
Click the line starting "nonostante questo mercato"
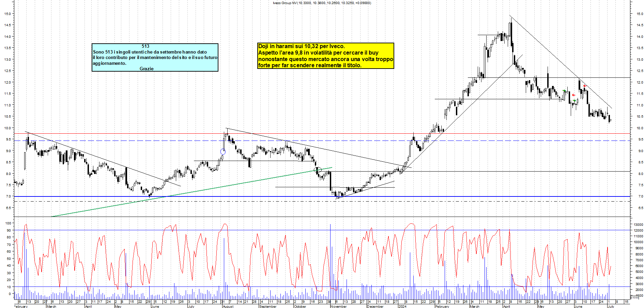[326, 59]
